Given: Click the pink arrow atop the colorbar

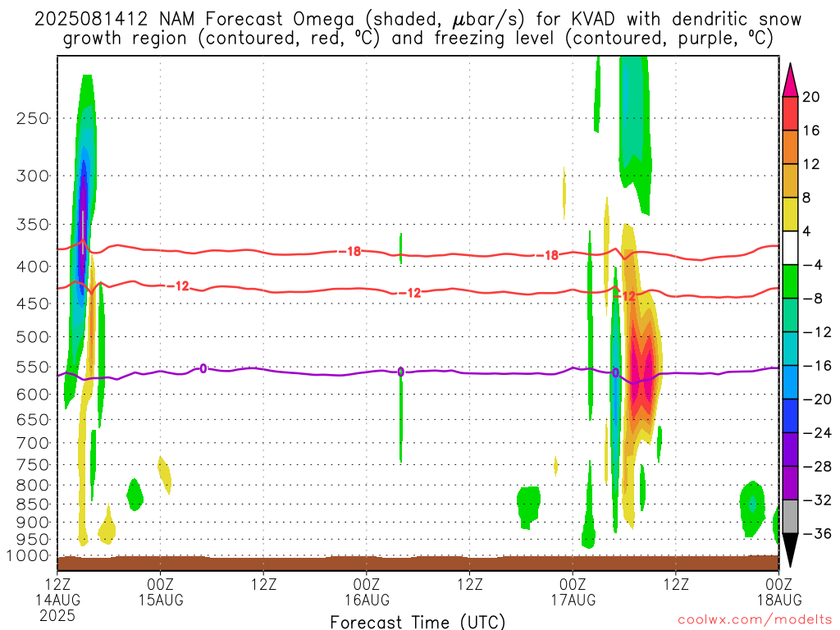Looking at the screenshot, I should tap(790, 80).
